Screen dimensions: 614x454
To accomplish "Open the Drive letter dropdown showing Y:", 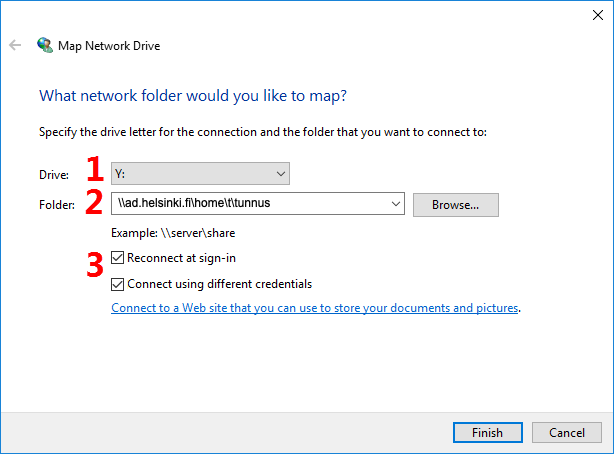I will pyautogui.click(x=200, y=174).
